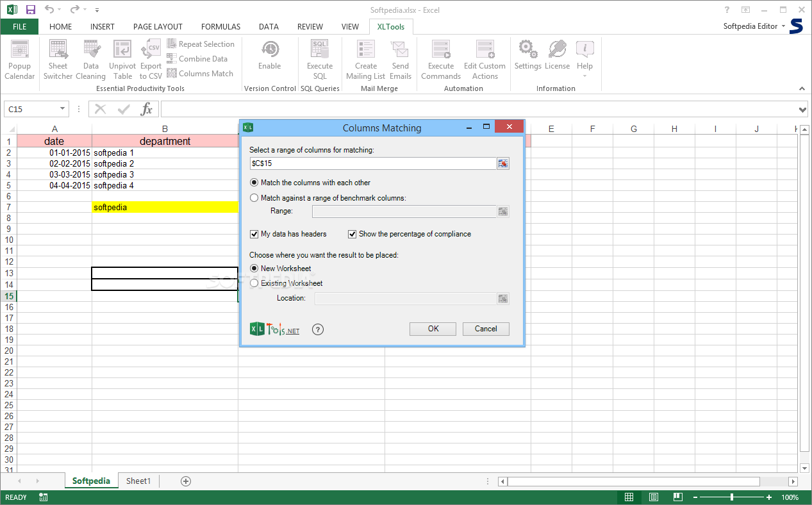812x505 pixels.
Task: Click the dialog's circular help icon
Action: [318, 329]
